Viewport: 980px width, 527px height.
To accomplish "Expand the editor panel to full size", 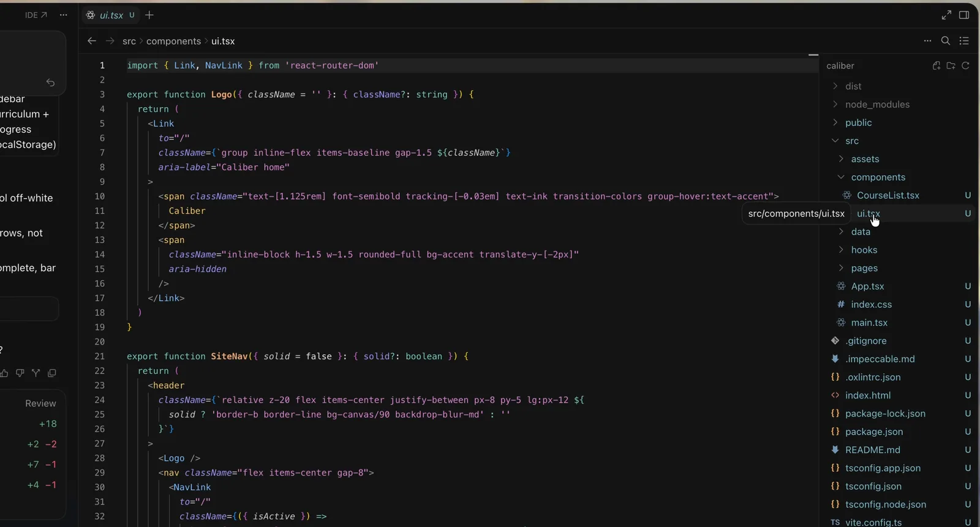I will click(x=946, y=15).
